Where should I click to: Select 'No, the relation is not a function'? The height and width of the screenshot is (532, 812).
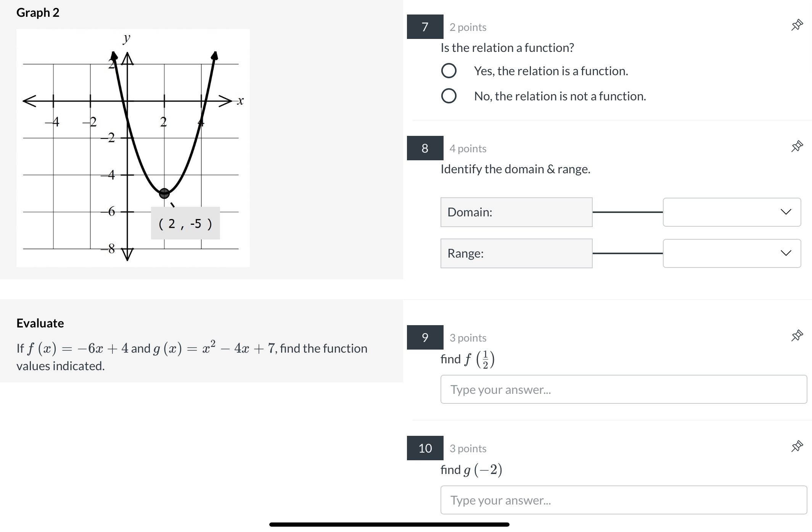coord(449,96)
